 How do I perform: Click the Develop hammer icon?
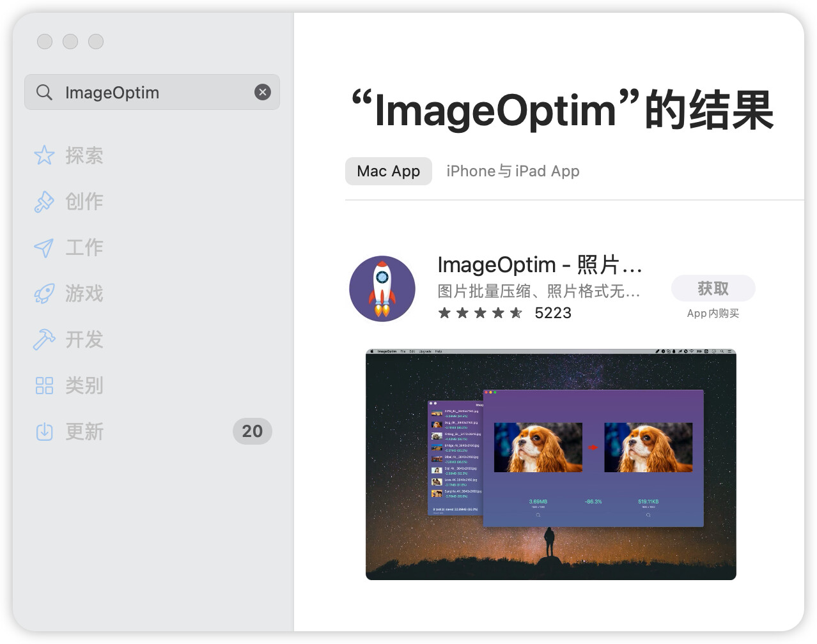(44, 339)
